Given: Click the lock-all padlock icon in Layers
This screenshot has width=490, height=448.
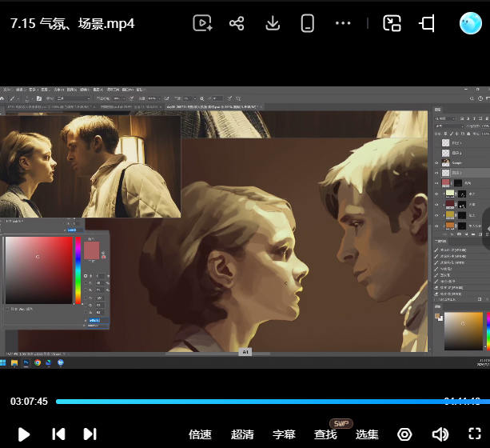Looking at the screenshot, I should click(468, 134).
